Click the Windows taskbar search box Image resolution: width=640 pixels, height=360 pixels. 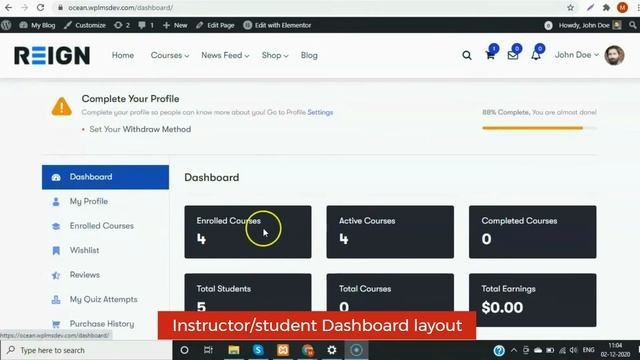coord(87,350)
